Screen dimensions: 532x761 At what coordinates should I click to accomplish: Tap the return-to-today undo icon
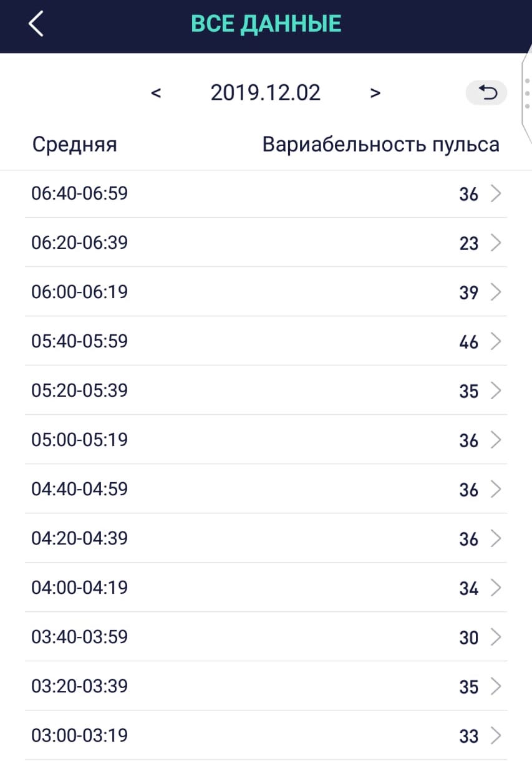click(x=486, y=93)
